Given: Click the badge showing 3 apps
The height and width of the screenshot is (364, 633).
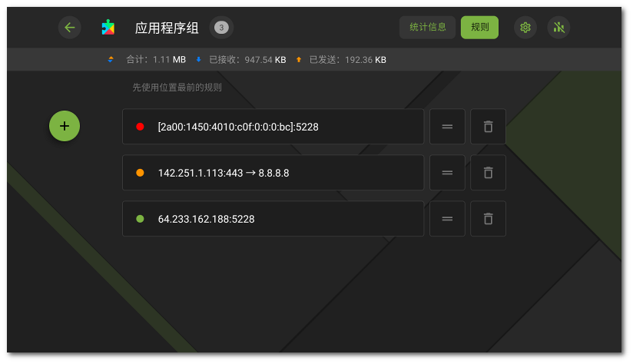Looking at the screenshot, I should pyautogui.click(x=221, y=28).
